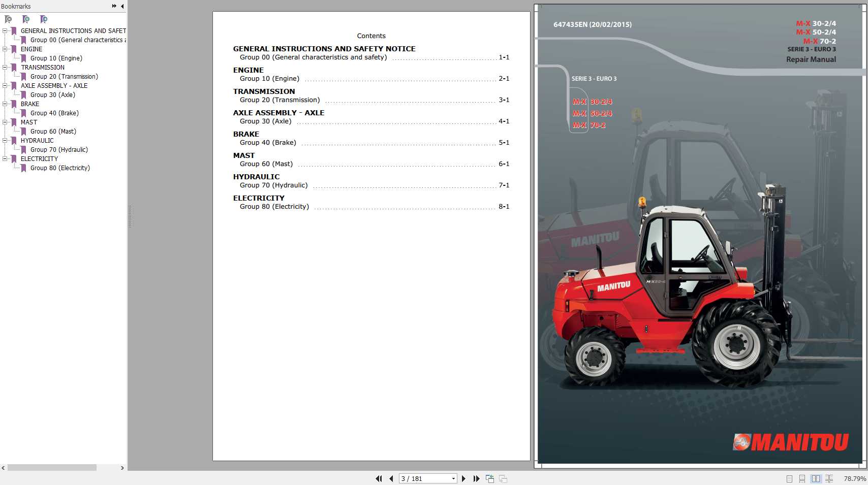Toggle the Two Page Scrolling layout
This screenshot has height=485, width=868.
(829, 478)
